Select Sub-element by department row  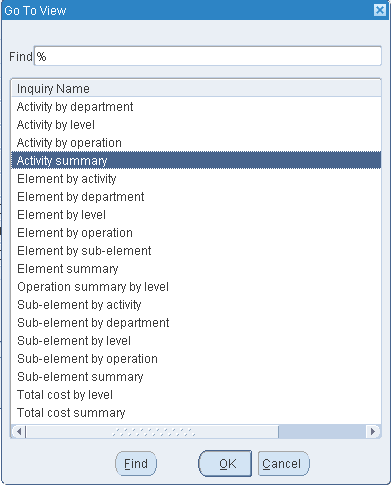click(x=196, y=323)
